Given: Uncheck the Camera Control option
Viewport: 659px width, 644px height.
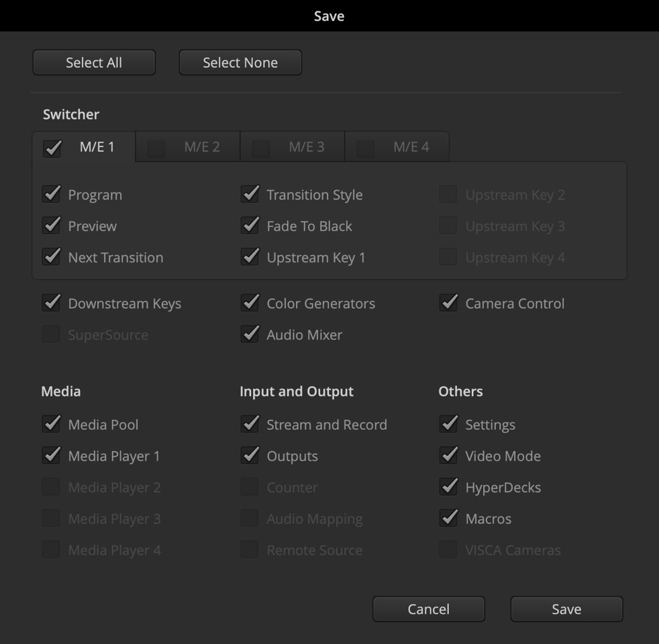Looking at the screenshot, I should point(448,303).
